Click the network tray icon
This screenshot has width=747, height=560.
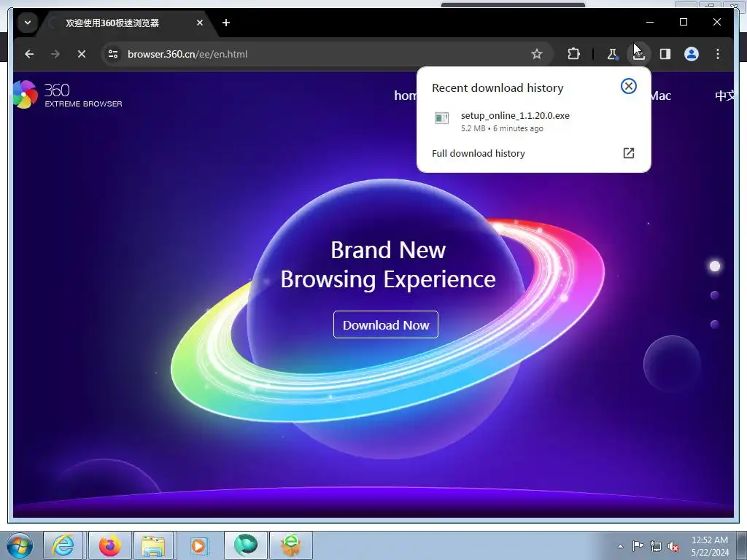tap(656, 546)
